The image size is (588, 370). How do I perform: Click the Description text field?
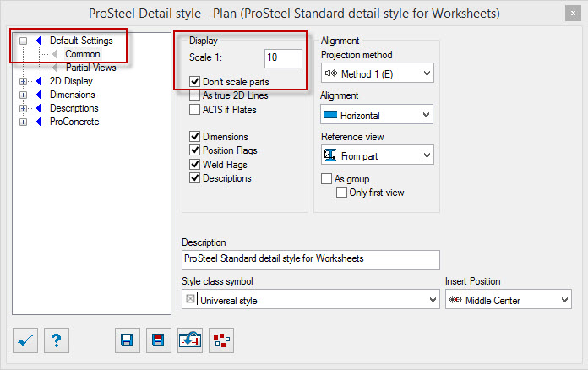(311, 260)
